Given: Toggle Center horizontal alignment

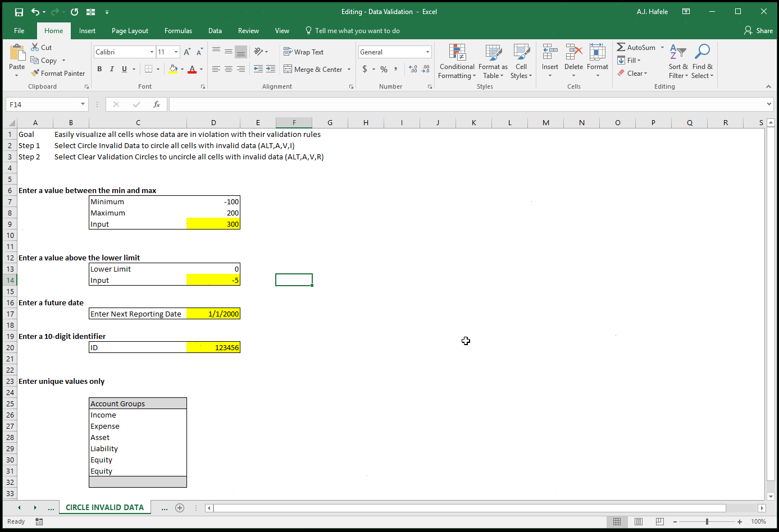Looking at the screenshot, I should coord(229,69).
